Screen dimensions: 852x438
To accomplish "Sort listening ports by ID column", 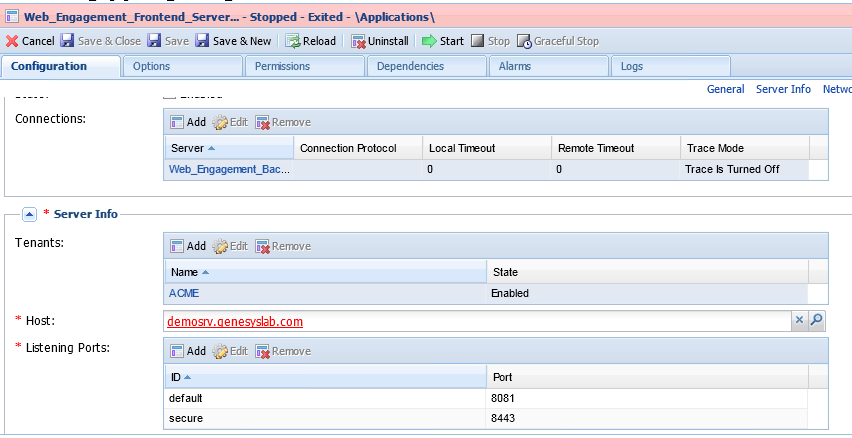I will click(x=325, y=377).
